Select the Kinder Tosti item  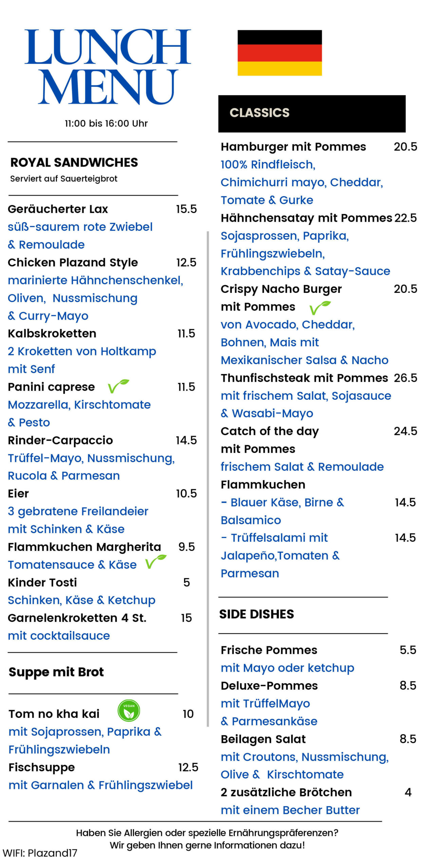point(42,583)
